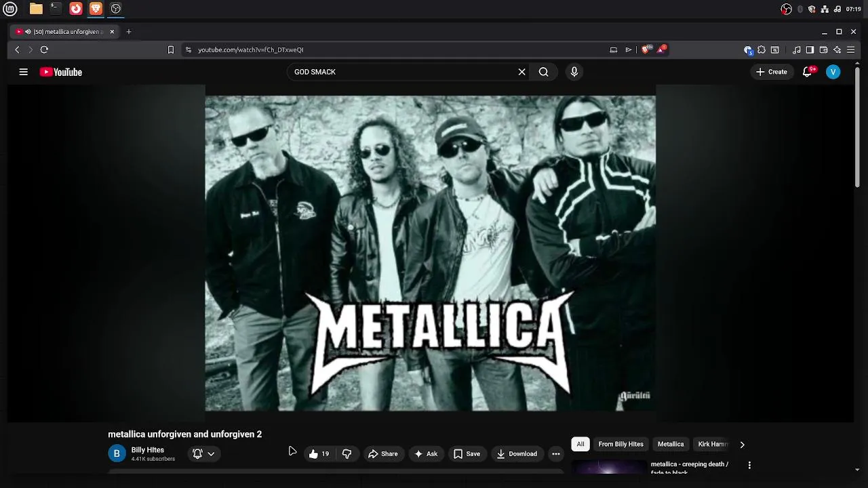868x488 pixels.
Task: Go back in browser history
Action: (18, 49)
